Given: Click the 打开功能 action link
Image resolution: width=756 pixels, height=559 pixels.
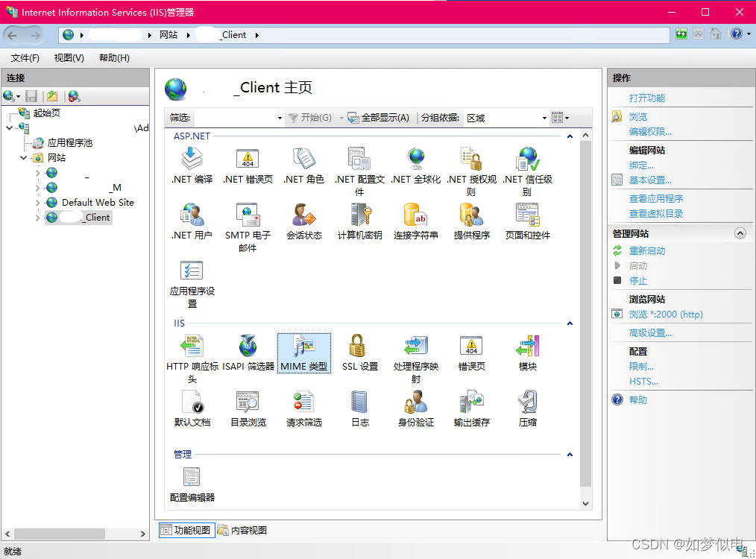Looking at the screenshot, I should 647,98.
